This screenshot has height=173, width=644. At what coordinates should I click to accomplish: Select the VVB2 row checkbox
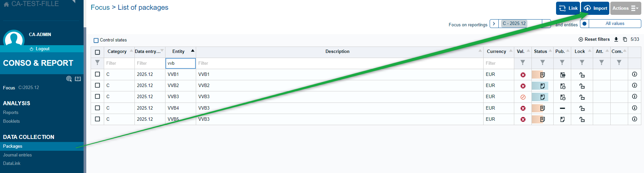[x=97, y=85]
